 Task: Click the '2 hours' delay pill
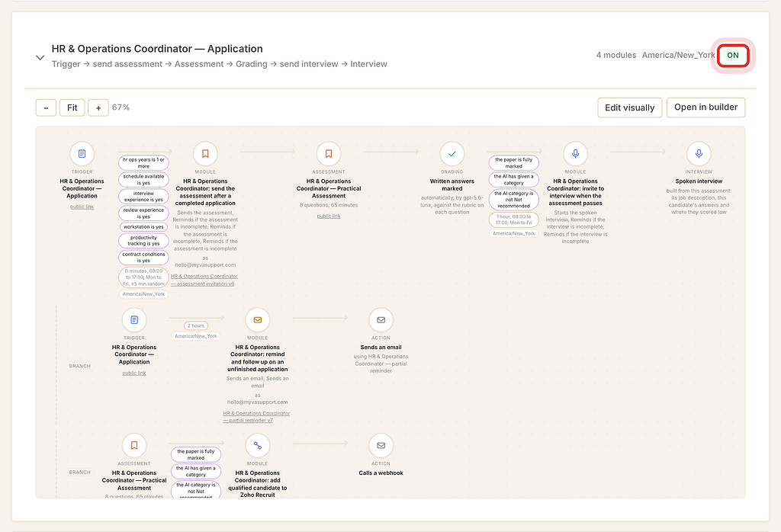(196, 325)
